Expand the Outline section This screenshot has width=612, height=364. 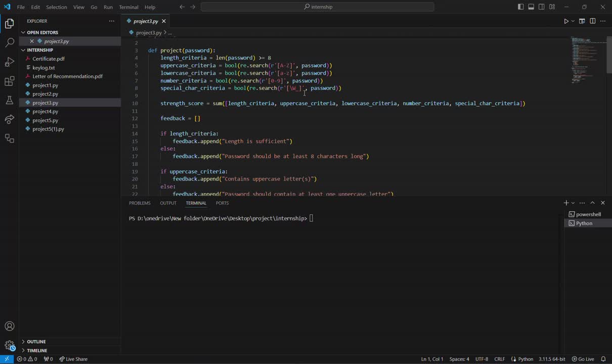click(x=36, y=342)
